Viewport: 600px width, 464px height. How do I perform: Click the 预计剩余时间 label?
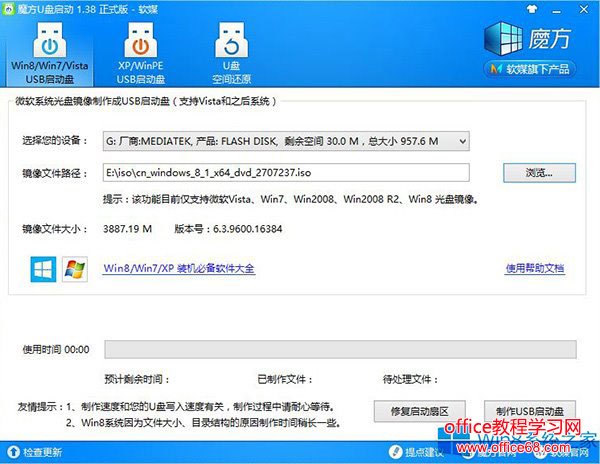(136, 379)
